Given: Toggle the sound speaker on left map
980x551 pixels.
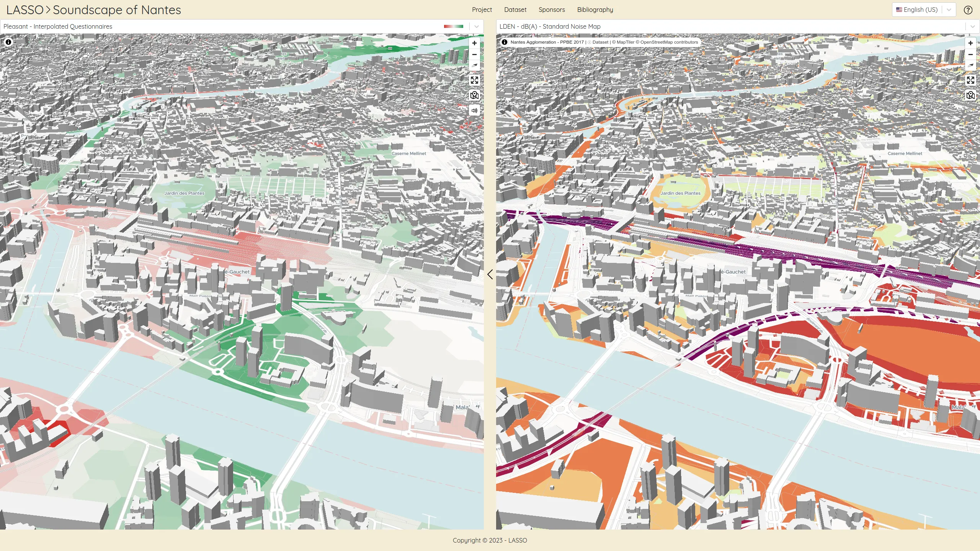Looking at the screenshot, I should [x=474, y=111].
